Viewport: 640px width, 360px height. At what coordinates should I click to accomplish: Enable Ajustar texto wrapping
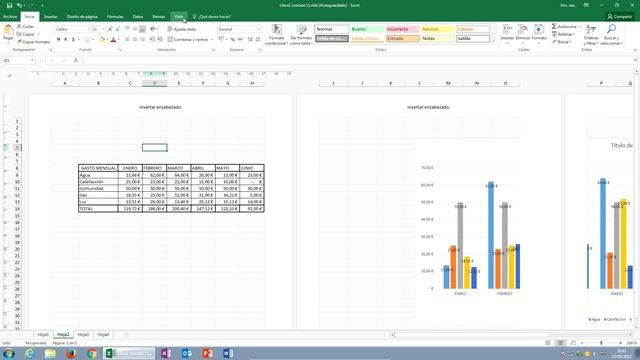tap(182, 29)
